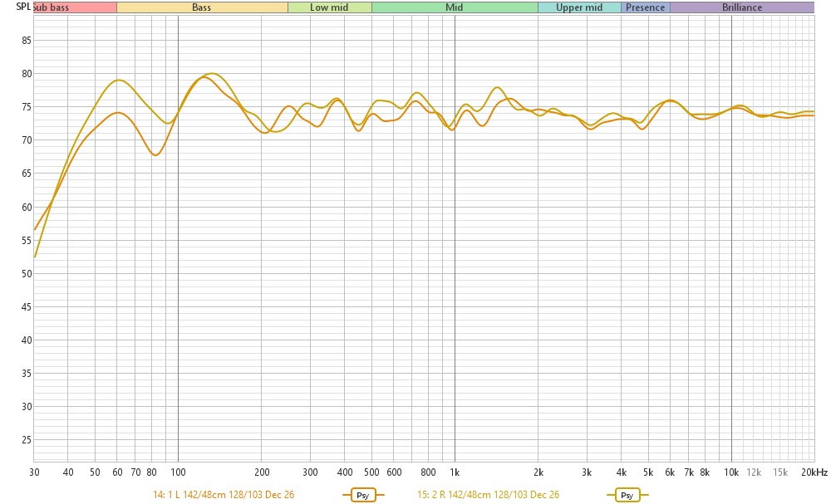831x504 pixels.
Task: Select the Bass frequency band header
Action: [x=202, y=7]
